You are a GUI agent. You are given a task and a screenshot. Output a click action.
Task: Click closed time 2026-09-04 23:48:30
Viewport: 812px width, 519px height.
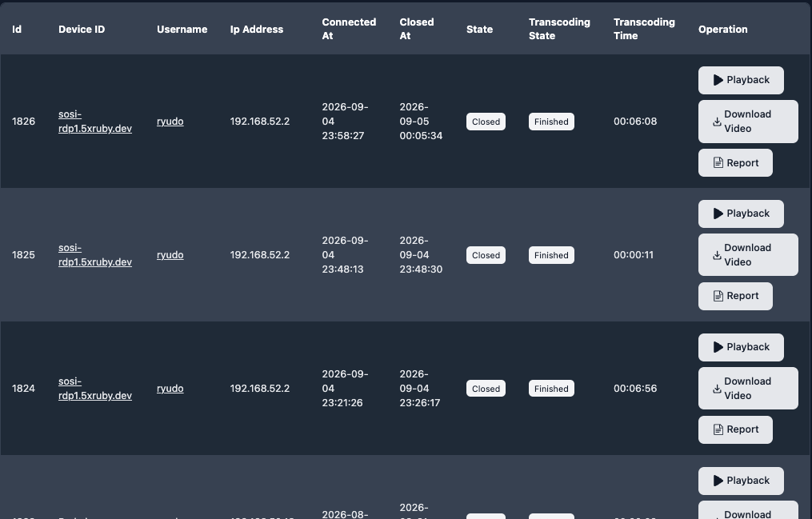(x=421, y=255)
